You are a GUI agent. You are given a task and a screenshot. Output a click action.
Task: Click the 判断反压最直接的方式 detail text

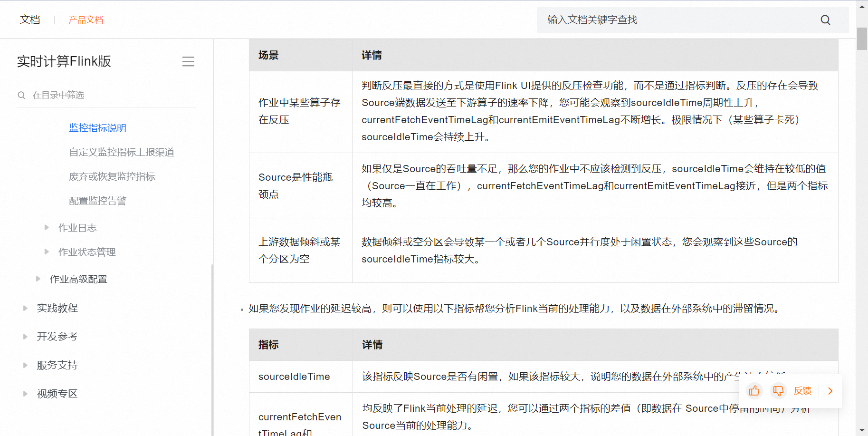[590, 111]
